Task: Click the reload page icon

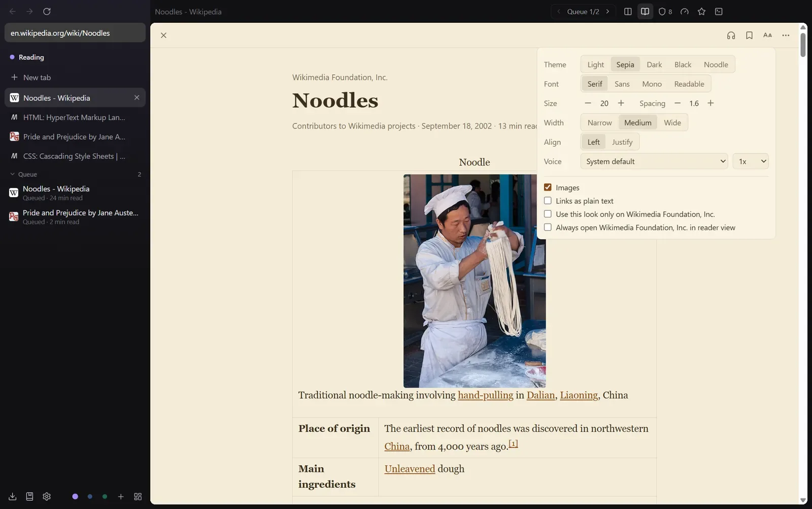Action: click(47, 11)
